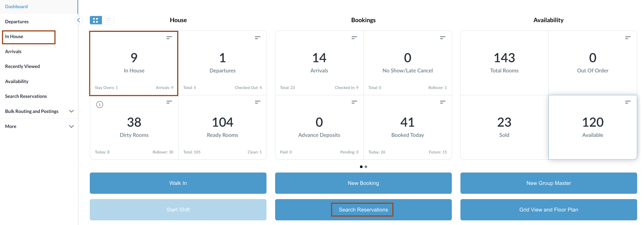Select Recently Viewed in the sidebar
This screenshot has width=644, height=225.
pos(22,66)
